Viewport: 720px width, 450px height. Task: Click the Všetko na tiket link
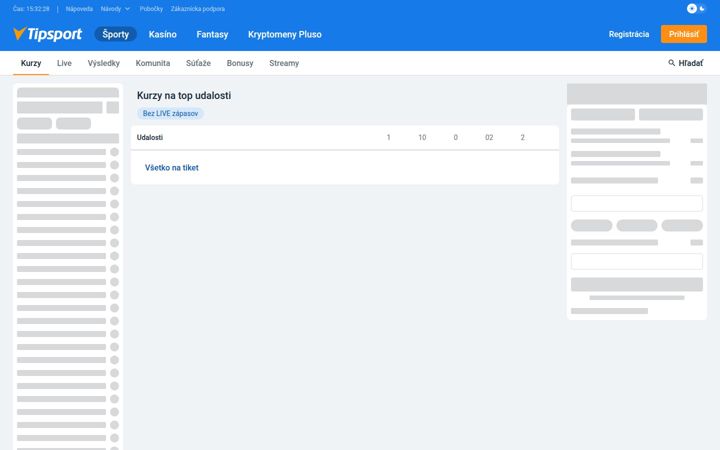172,168
